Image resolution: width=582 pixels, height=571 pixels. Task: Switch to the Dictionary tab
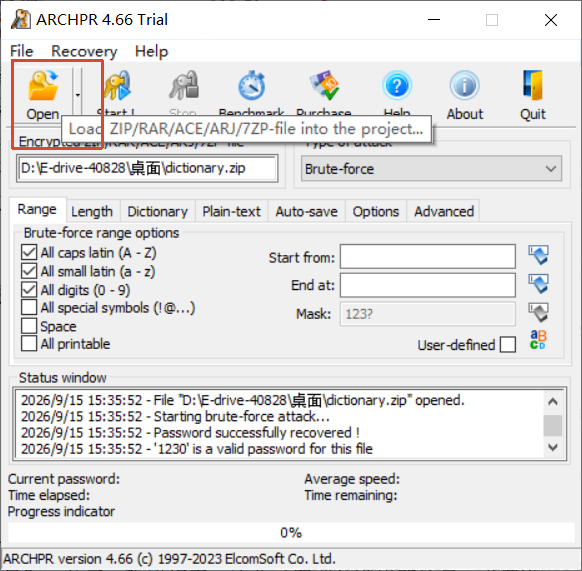157,212
